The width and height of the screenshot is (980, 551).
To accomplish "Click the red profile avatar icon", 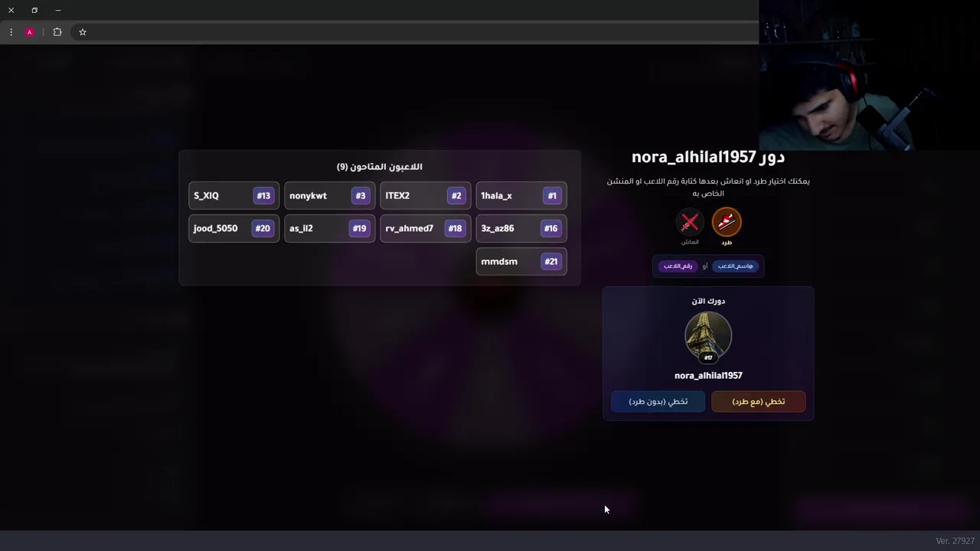I will tap(30, 32).
